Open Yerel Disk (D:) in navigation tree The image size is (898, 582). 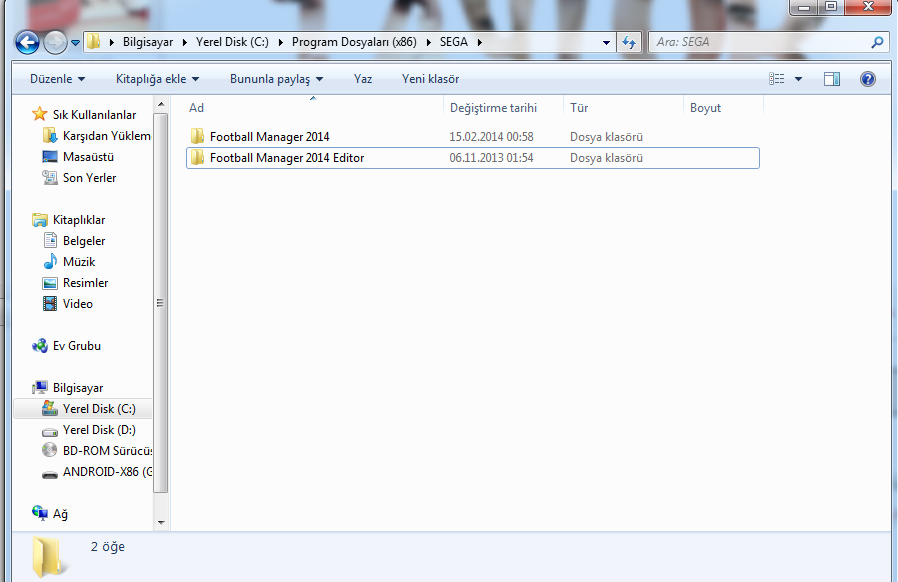(99, 430)
